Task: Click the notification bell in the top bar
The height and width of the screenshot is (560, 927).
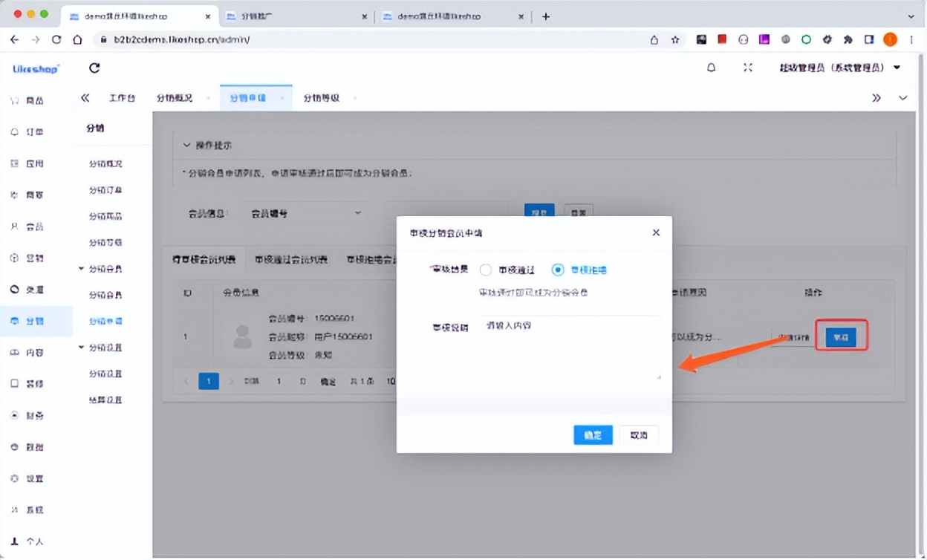Action: point(711,67)
